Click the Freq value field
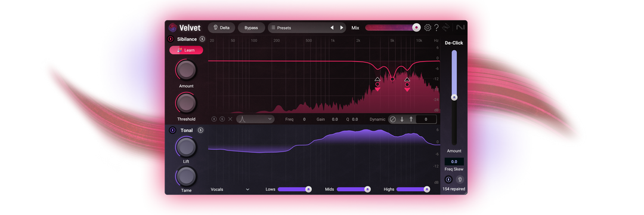The image size is (644, 215). [x=304, y=119]
